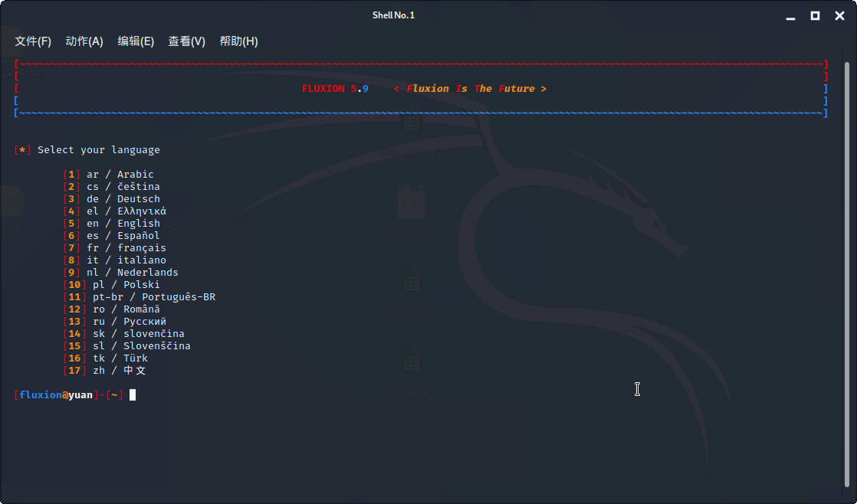Viewport: 857px width, 504px height.
Task: Maximize the Shell No. 1 window
Action: click(815, 16)
